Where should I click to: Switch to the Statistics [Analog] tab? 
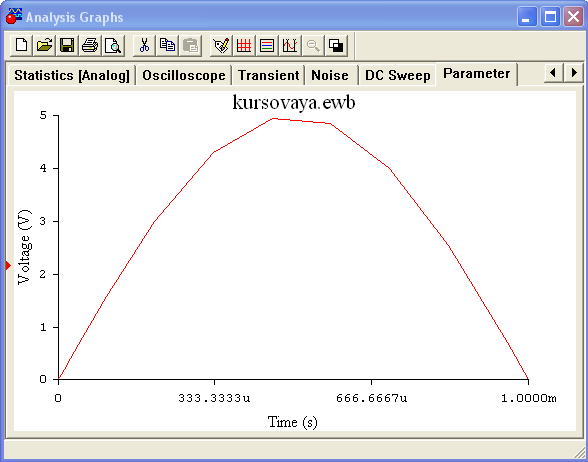click(72, 75)
